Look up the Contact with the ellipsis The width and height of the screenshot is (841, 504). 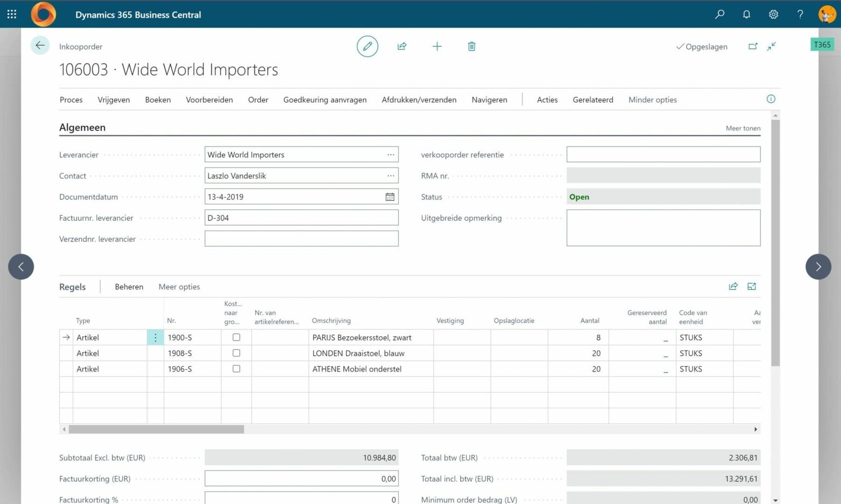(391, 176)
